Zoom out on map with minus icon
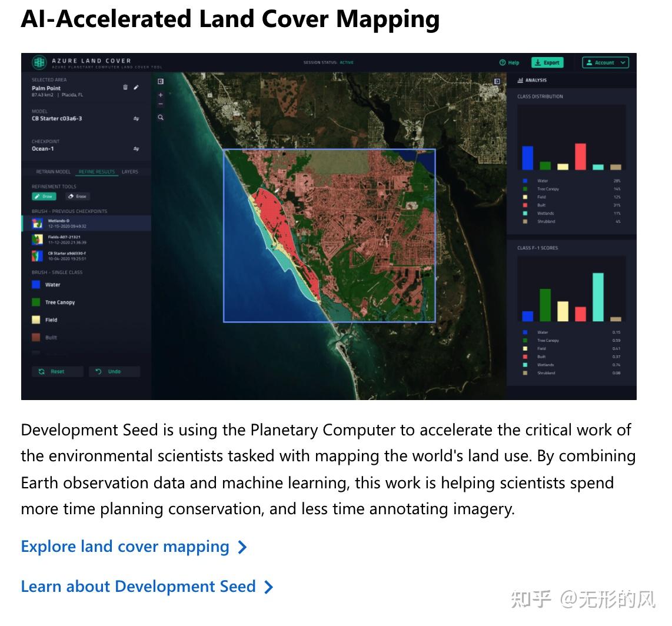This screenshot has height=626, width=672. click(x=161, y=104)
